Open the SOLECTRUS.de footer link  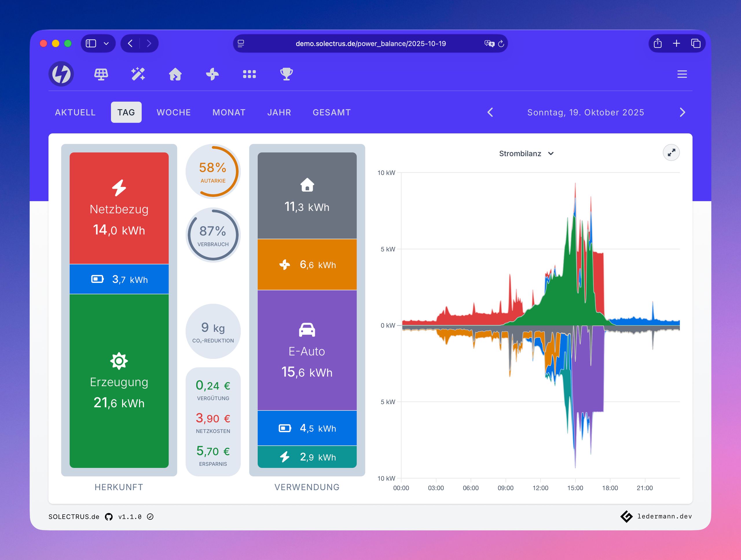(74, 517)
